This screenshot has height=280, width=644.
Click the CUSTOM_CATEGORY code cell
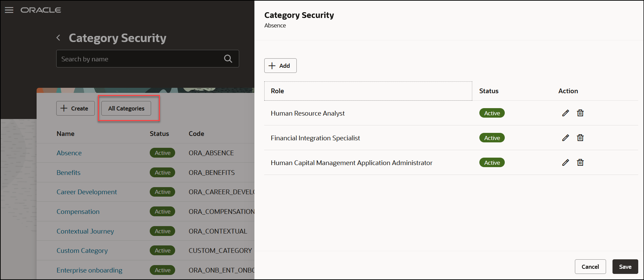(220, 251)
